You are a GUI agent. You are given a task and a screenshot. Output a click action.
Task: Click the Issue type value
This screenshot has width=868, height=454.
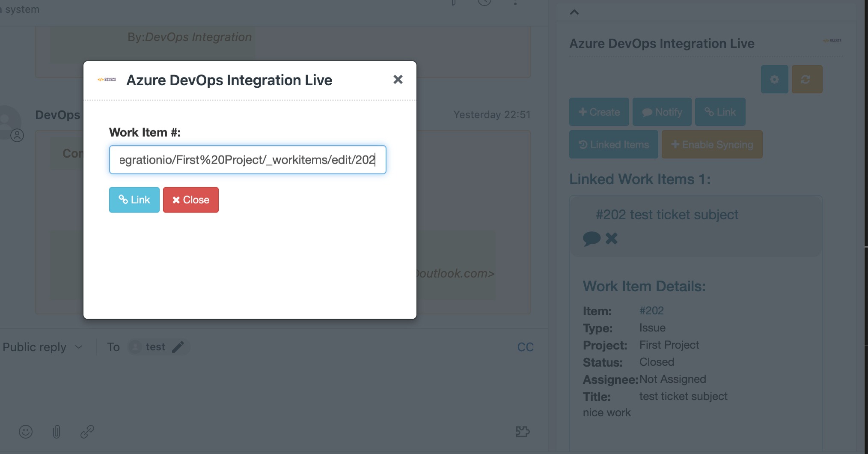pyautogui.click(x=652, y=328)
